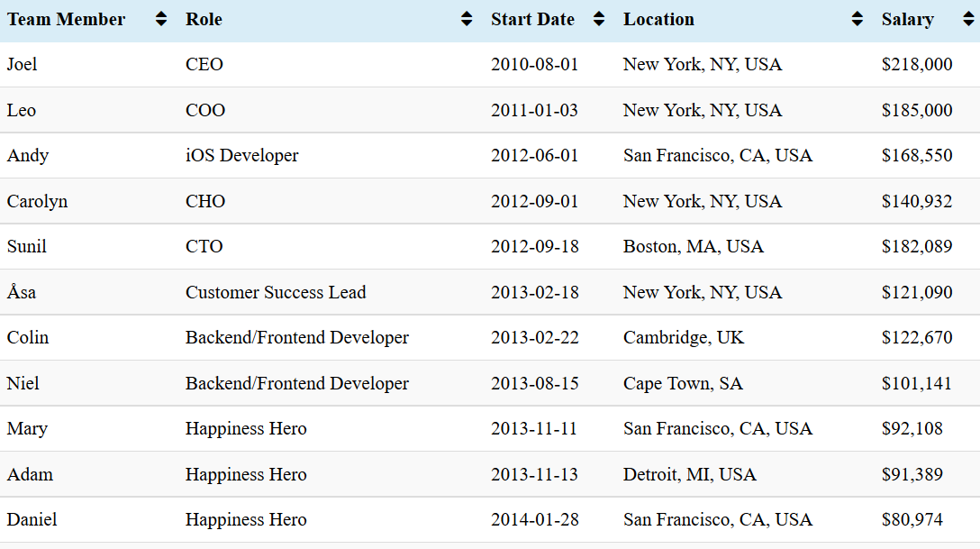Click the Detroit, MI, USA cell
This screenshot has height=549, width=980.
pos(689,474)
